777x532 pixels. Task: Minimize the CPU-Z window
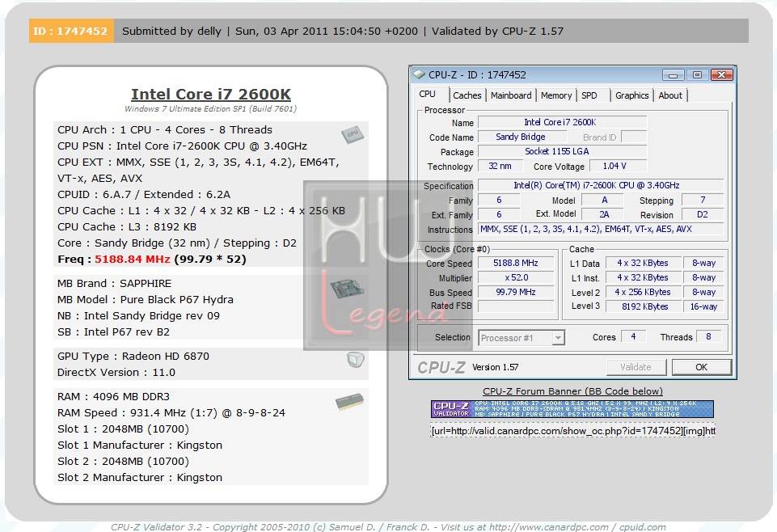(x=673, y=75)
